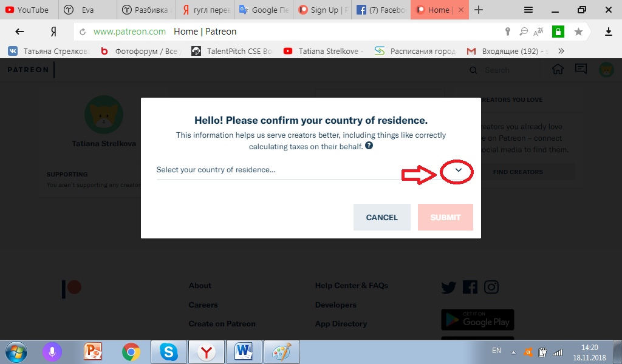Viewport: 622px width, 364px height.
Task: Open the Patreon Facebook page icon
Action: [470, 287]
